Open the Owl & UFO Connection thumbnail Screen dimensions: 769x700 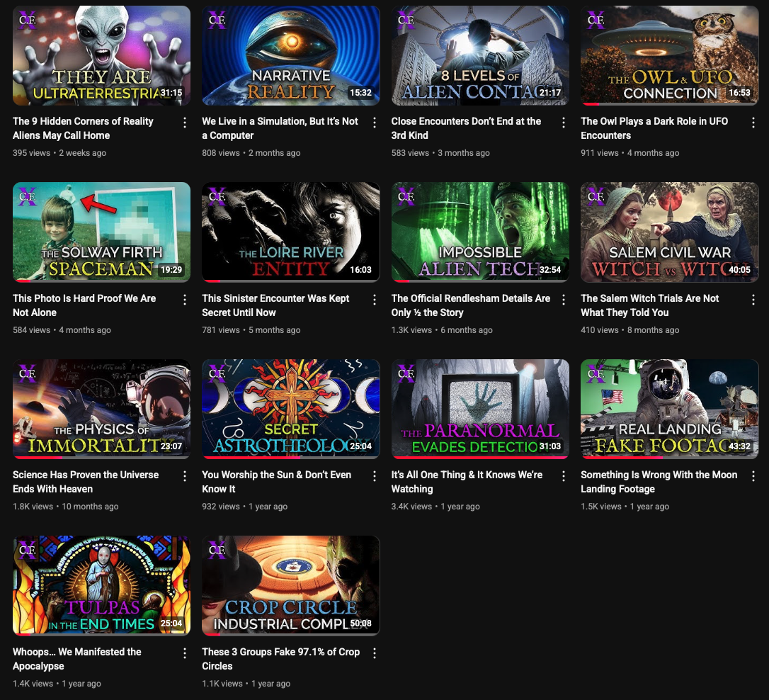[669, 55]
